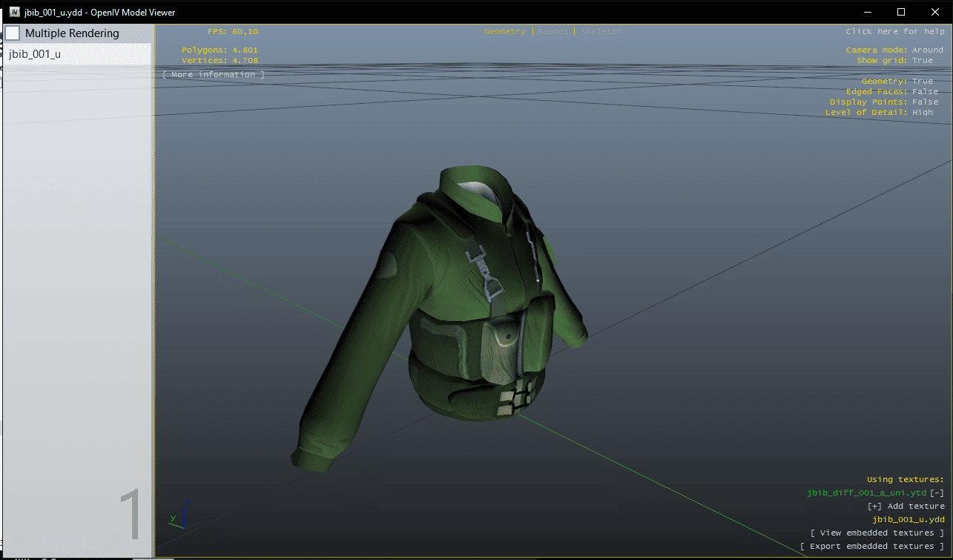Enable the Multiple Rendering checkbox

pos(13,33)
